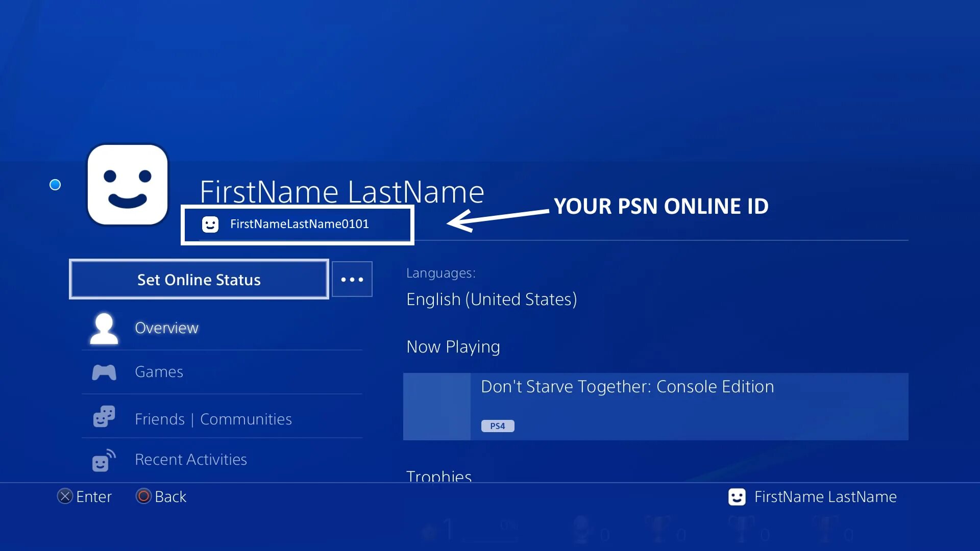This screenshot has width=980, height=551.
Task: Open the Games menu item
Action: point(159,372)
